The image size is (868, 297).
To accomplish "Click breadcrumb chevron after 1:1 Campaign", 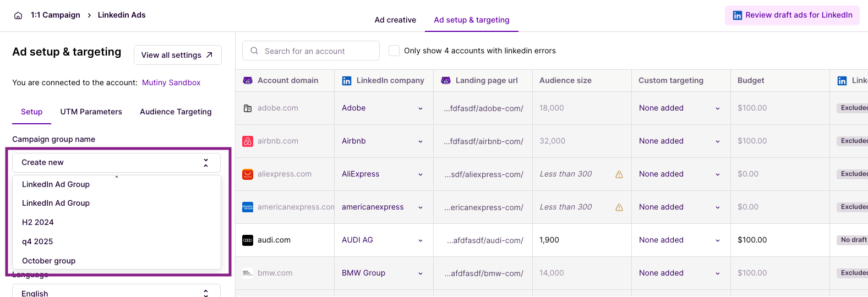I will click(x=89, y=15).
